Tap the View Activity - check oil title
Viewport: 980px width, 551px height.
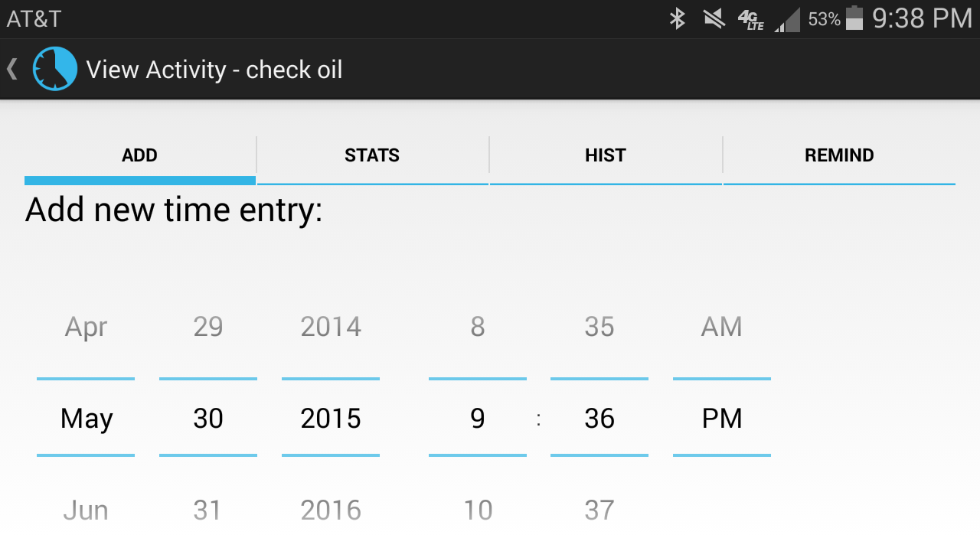(x=214, y=70)
